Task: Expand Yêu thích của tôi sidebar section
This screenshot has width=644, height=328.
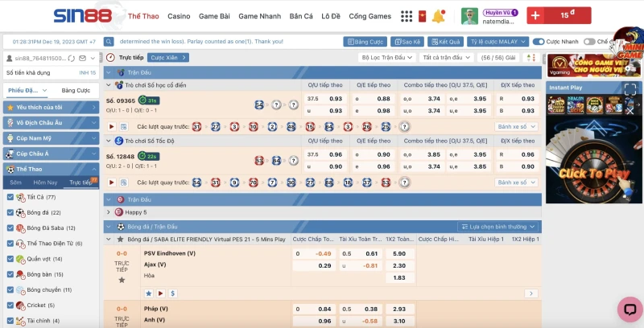Action: (51, 108)
